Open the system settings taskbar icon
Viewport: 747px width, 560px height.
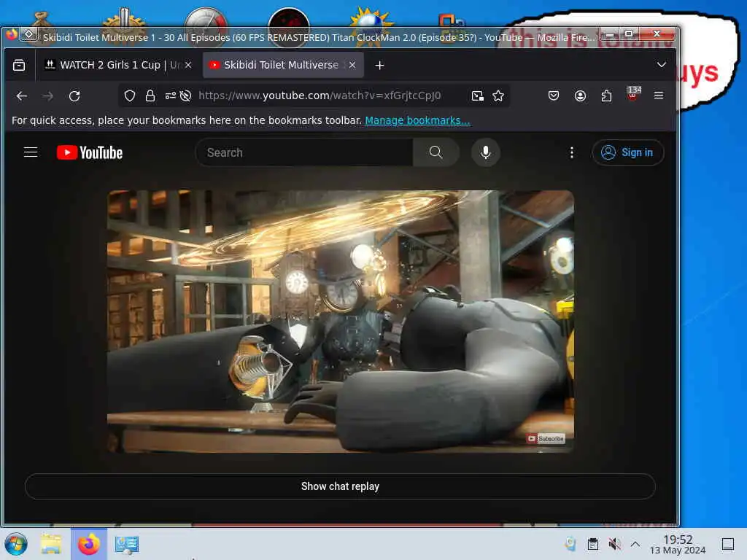click(x=127, y=544)
